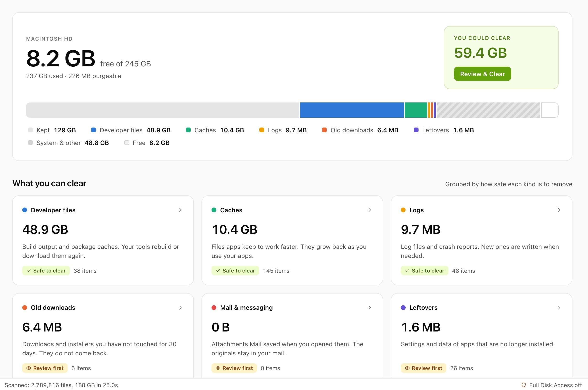Expand the Leftovers card chevron

tap(559, 308)
